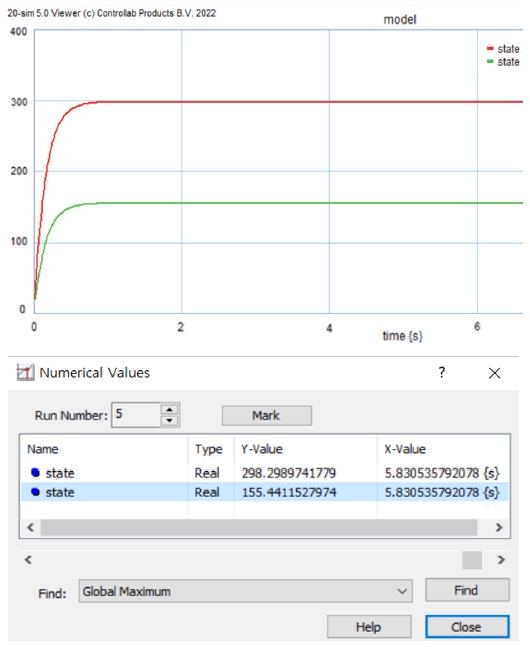The image size is (530, 647).
Task: Increase Run Number with up arrow
Action: pos(170,409)
